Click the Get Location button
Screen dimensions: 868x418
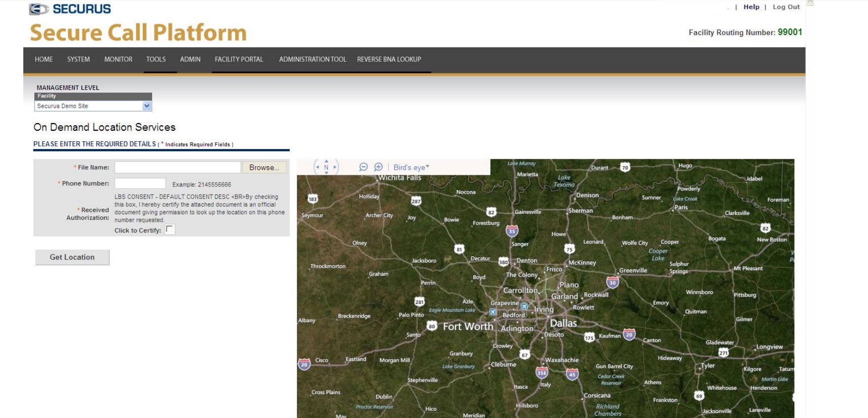[72, 257]
